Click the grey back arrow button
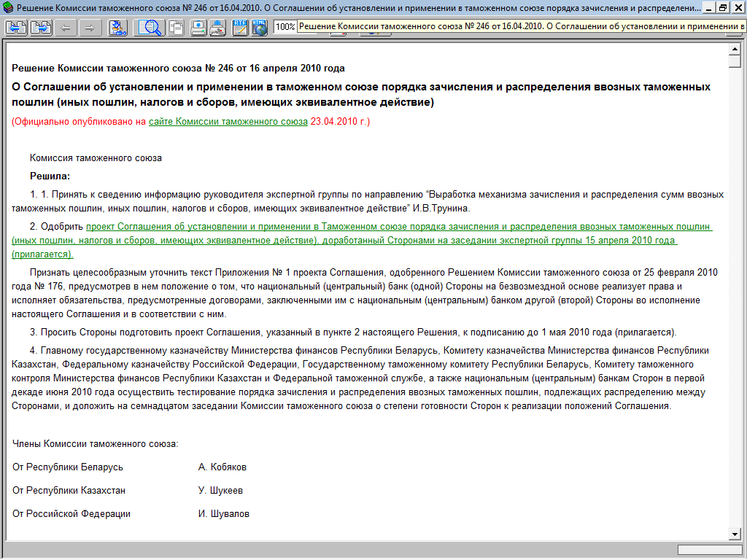This screenshot has width=747, height=560. [x=66, y=28]
